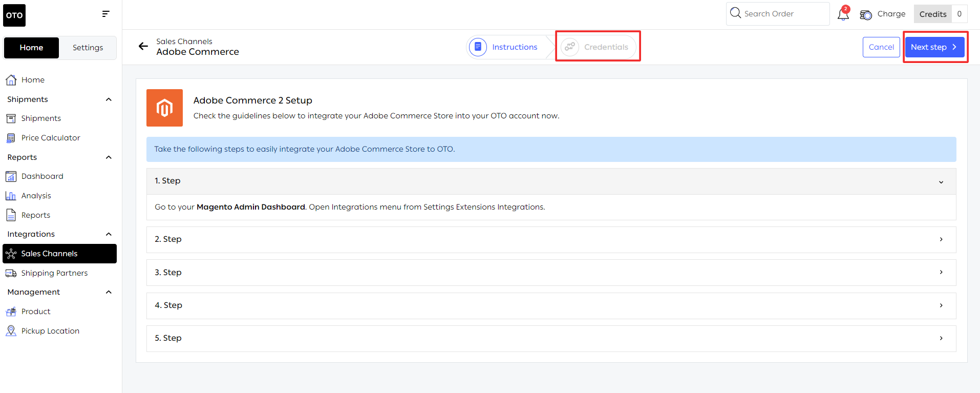Screen dimensions: 980x393
Task: Switch to the Settings tab
Action: (x=88, y=48)
